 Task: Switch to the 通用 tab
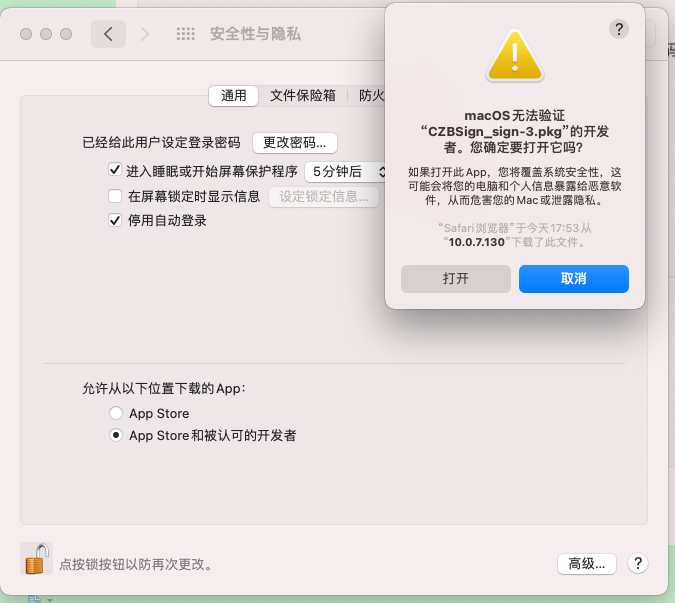click(233, 96)
